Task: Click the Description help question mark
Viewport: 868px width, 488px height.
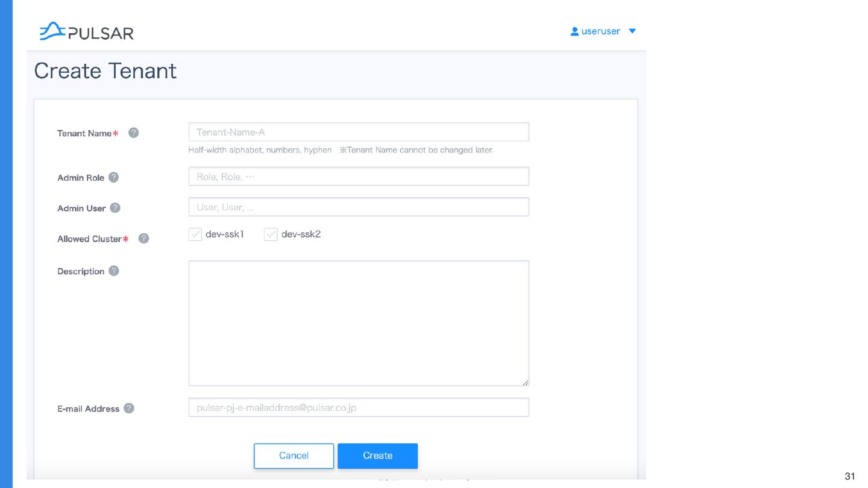Action: click(x=114, y=271)
